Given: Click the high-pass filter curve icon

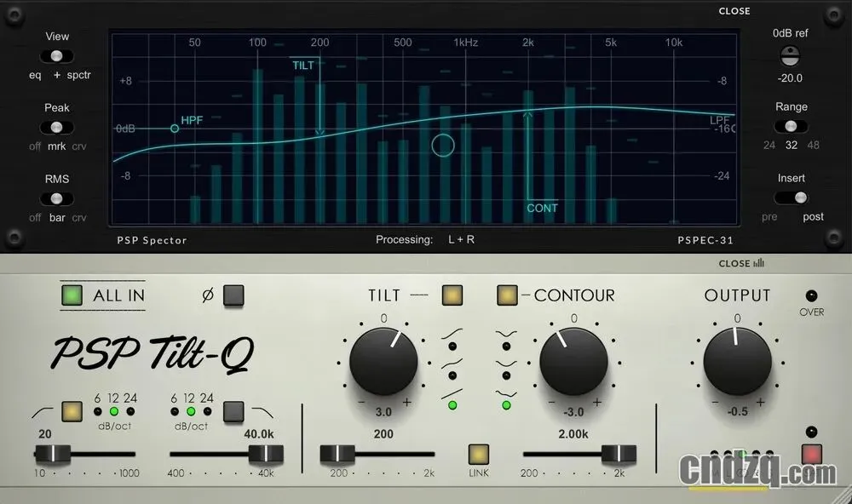Looking at the screenshot, I should [x=43, y=413].
